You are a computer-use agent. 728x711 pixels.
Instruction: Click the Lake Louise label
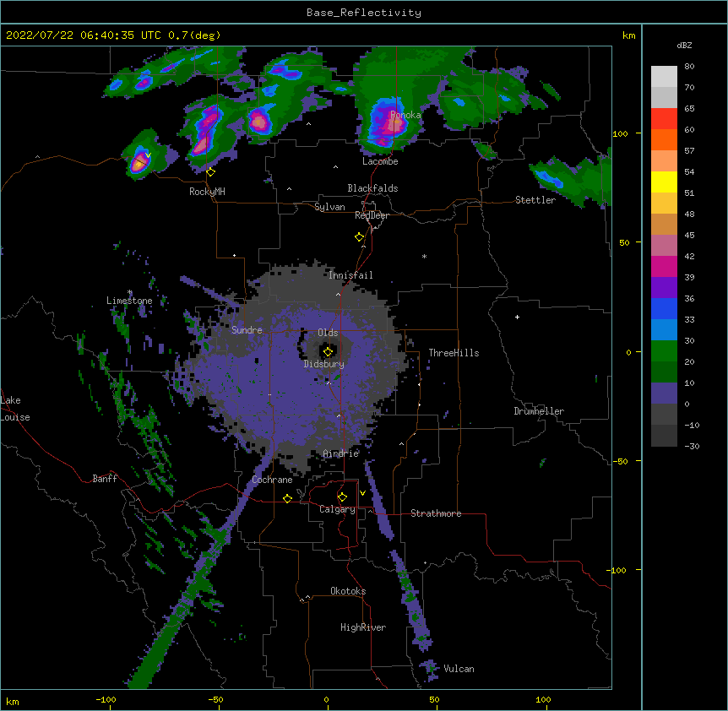[15, 409]
